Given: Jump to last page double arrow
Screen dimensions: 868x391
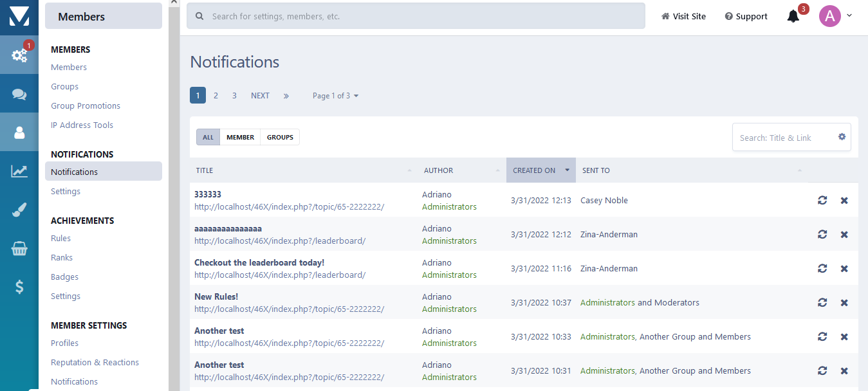Looking at the screenshot, I should click(286, 96).
